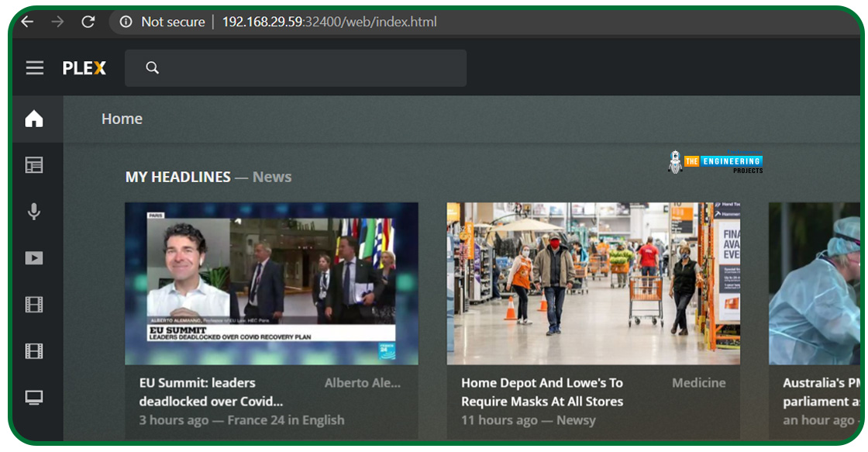Click the News label beside MY HEADLINES
This screenshot has height=452, width=868.
pos(272,177)
